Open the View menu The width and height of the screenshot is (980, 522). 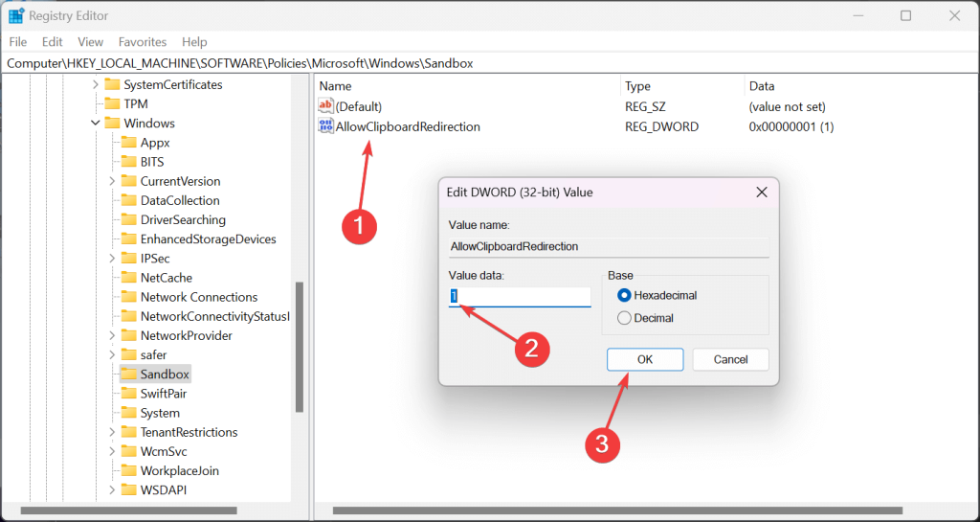coord(91,42)
